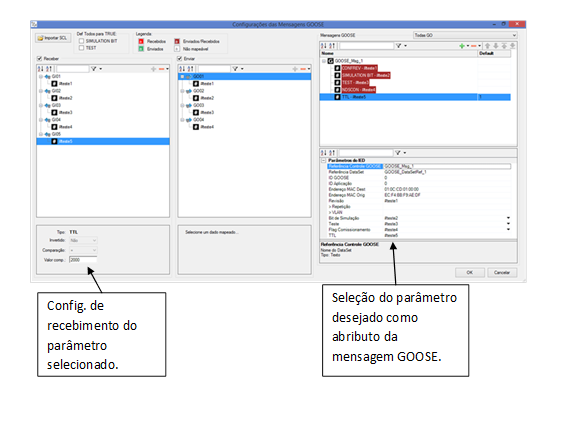
Task: Select GI02 node in Receber tree
Action: click(56, 91)
